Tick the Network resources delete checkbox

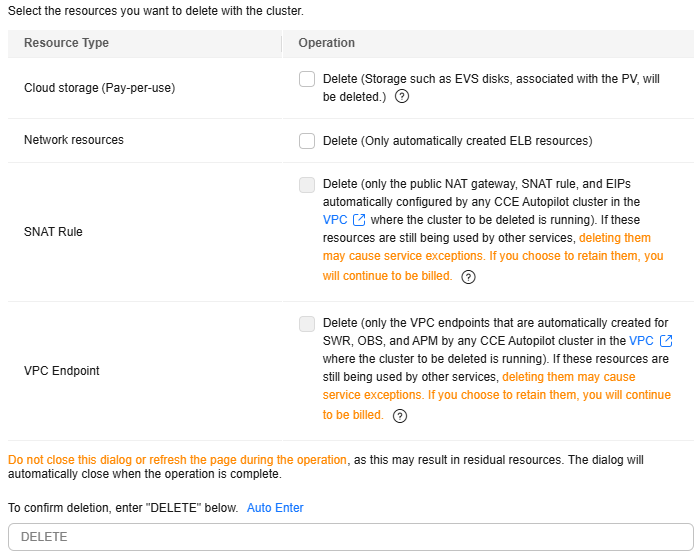(307, 141)
